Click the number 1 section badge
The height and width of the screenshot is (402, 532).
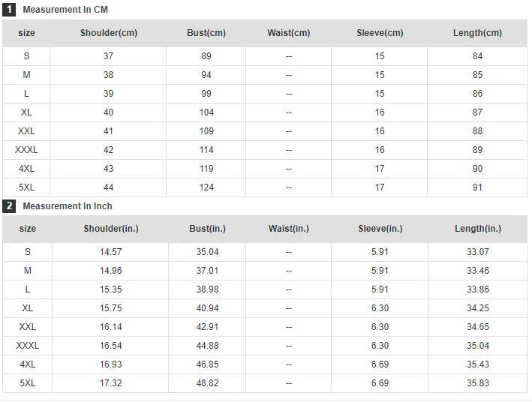[9, 10]
